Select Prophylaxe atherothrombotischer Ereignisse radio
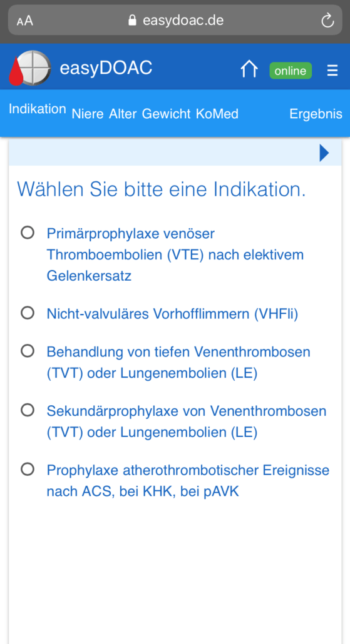The width and height of the screenshot is (350, 644). click(28, 469)
